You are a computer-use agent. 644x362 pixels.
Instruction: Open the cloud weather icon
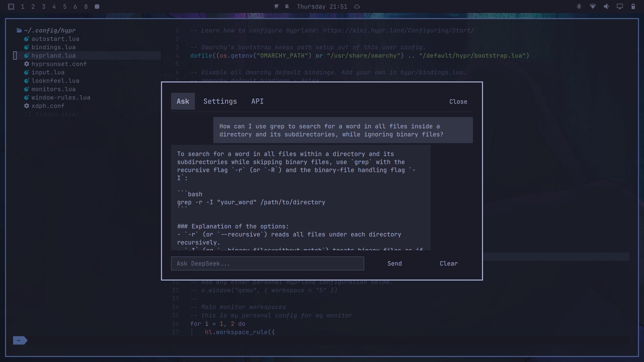click(357, 6)
